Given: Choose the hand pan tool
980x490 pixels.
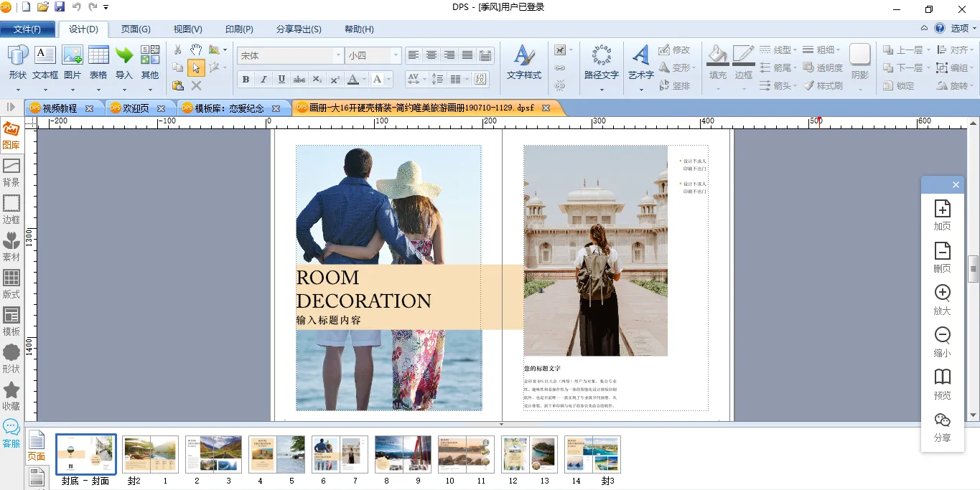Looking at the screenshot, I should pyautogui.click(x=196, y=50).
